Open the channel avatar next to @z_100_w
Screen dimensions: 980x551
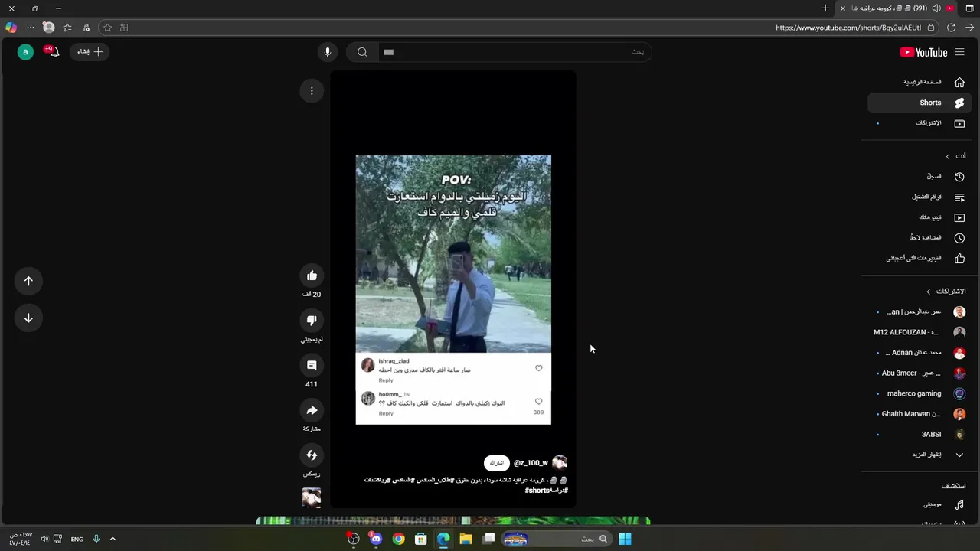(x=560, y=463)
